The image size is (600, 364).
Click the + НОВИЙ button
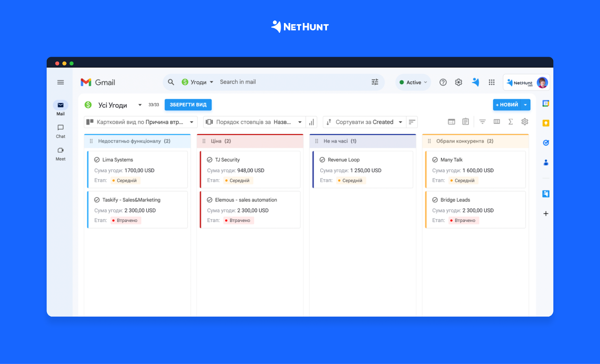tap(507, 105)
